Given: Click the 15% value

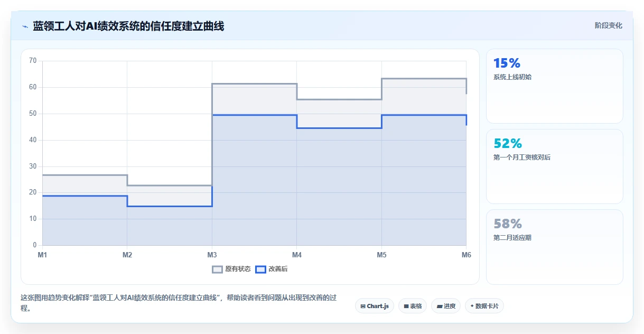Looking at the screenshot, I should coord(507,63).
